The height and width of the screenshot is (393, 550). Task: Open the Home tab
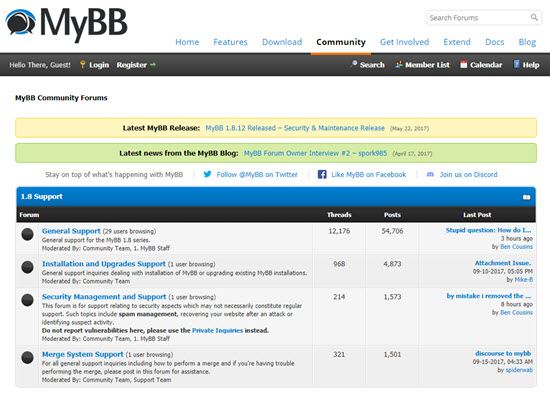point(187,42)
